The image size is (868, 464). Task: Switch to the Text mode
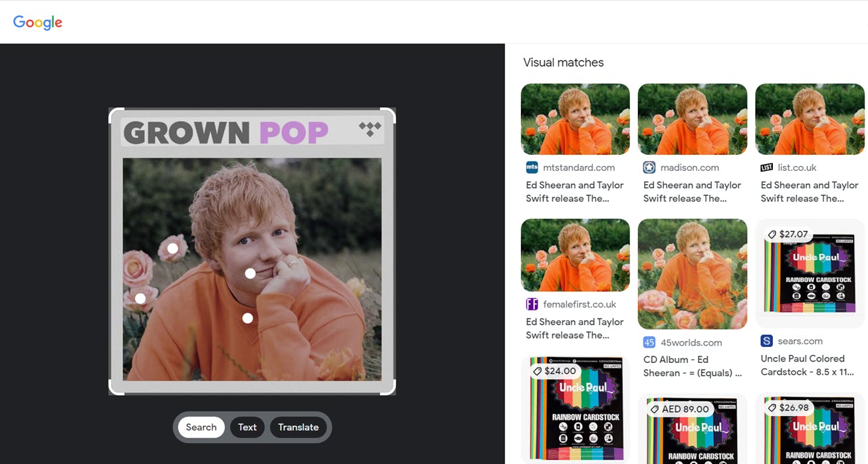click(247, 427)
